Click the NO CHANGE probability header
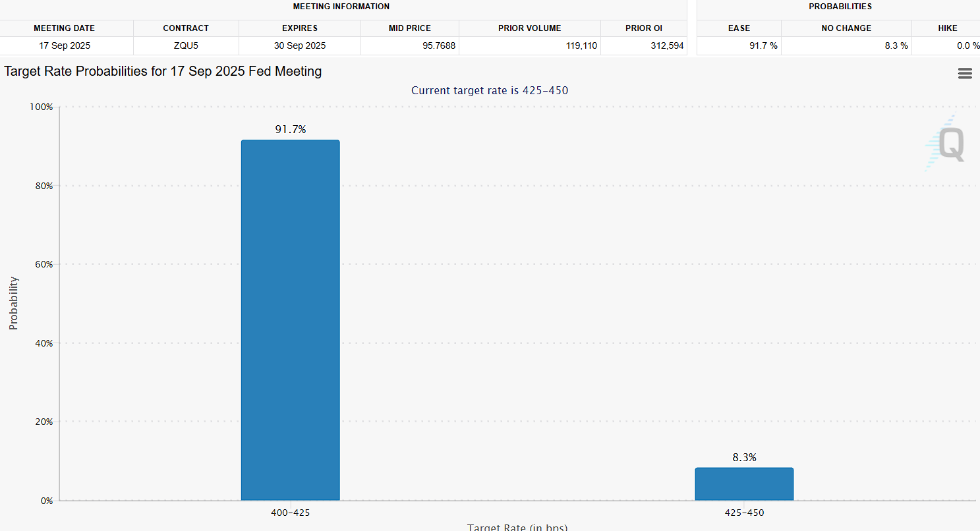 point(846,28)
